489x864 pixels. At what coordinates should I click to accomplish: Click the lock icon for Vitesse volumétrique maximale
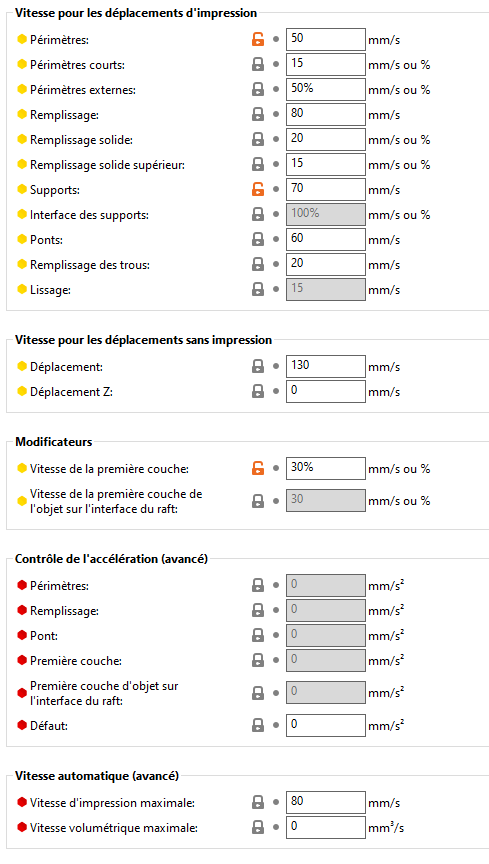pos(257,827)
